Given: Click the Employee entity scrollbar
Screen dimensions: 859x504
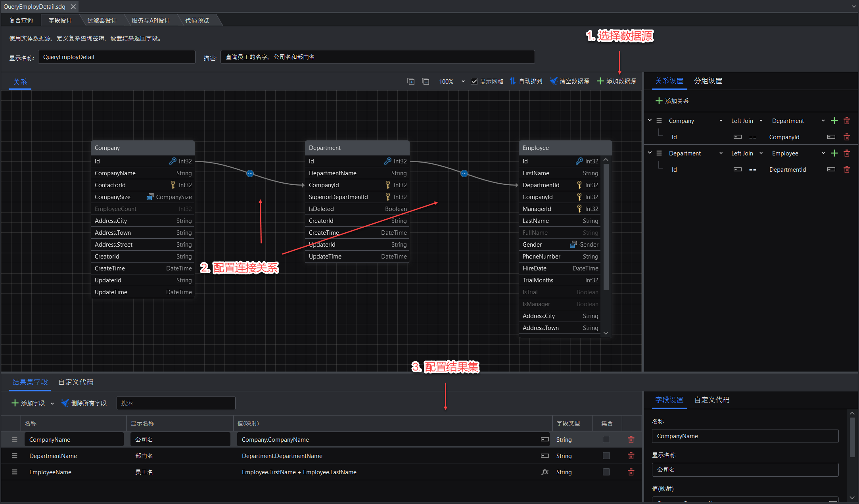Looking at the screenshot, I should click(x=606, y=227).
